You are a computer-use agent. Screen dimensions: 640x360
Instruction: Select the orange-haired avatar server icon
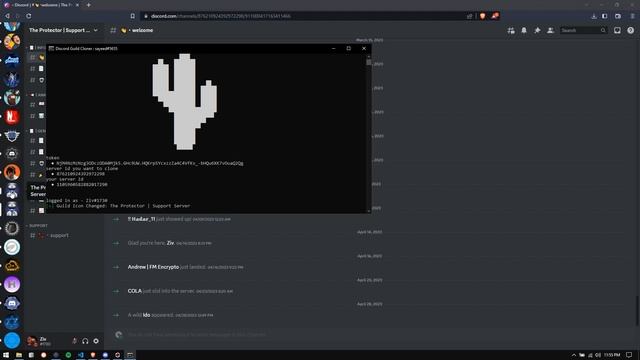pyautogui.click(x=12, y=172)
